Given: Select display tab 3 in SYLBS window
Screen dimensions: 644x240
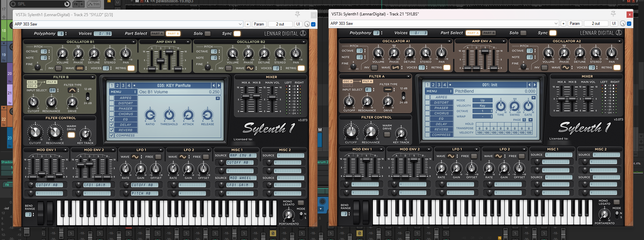Looking at the screenshot, I should coord(439,85).
